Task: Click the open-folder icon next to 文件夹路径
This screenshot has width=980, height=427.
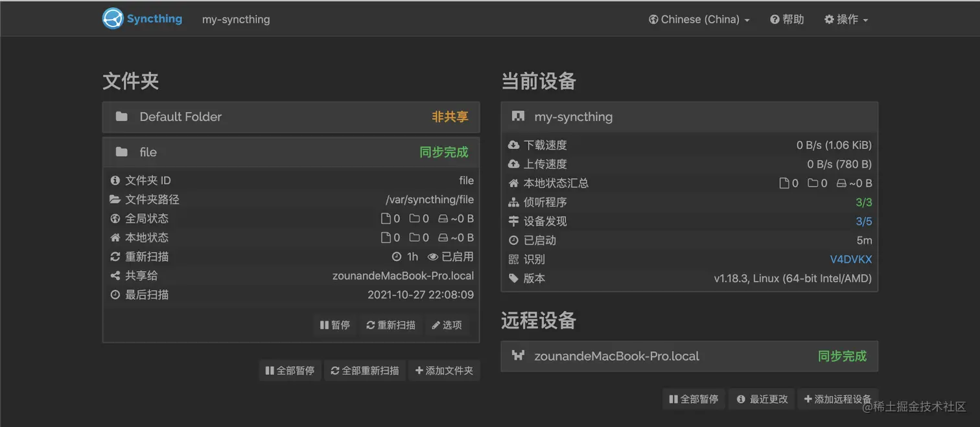Action: coord(115,200)
